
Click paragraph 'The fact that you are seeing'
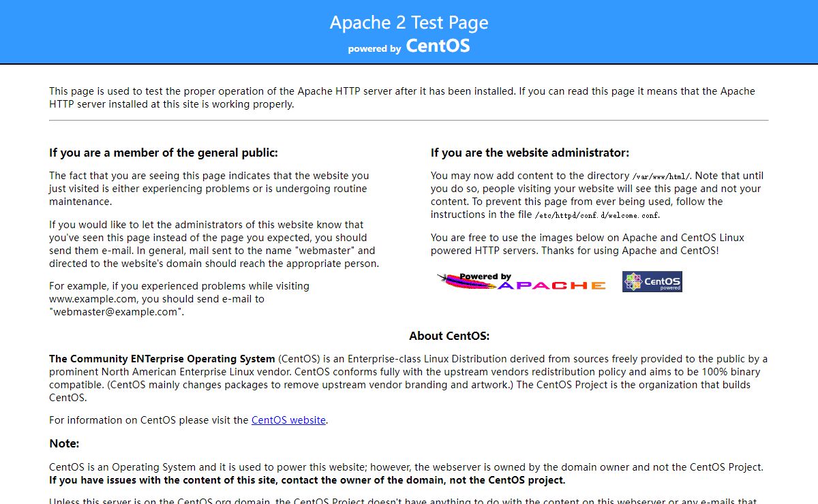209,189
